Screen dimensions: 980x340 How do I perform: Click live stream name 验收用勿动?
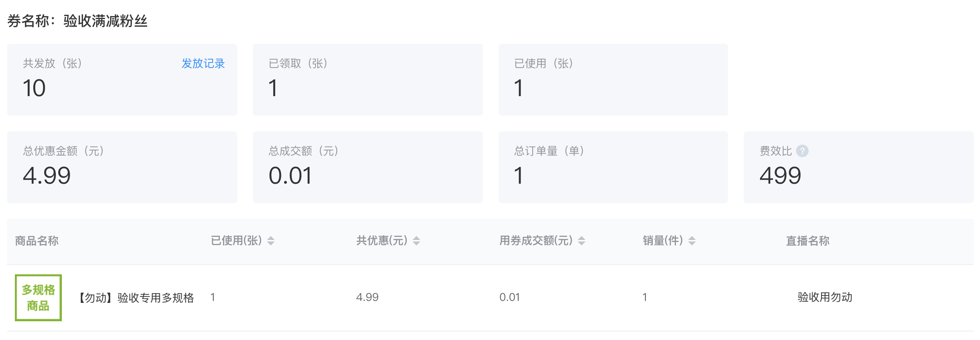point(825,297)
